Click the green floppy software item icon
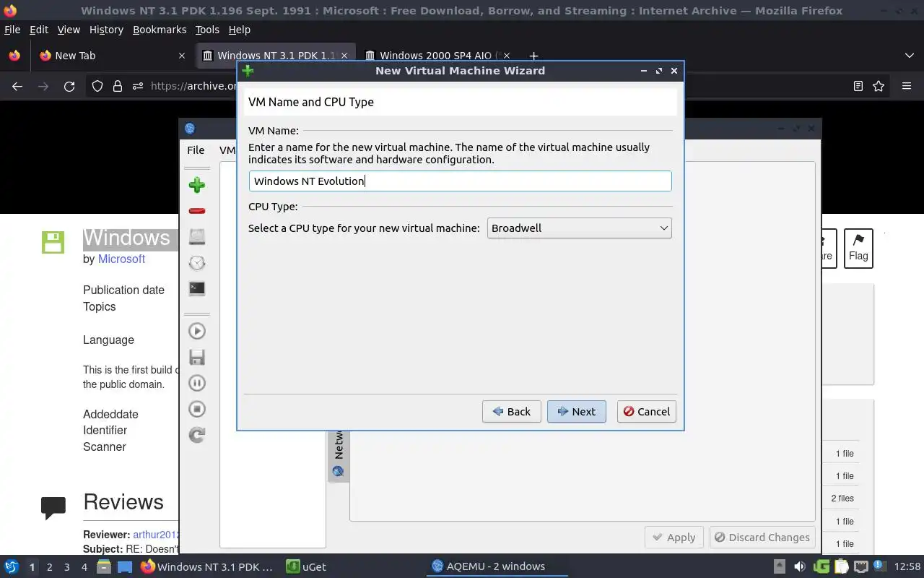Screen dimensions: 924x578 pyautogui.click(x=53, y=242)
